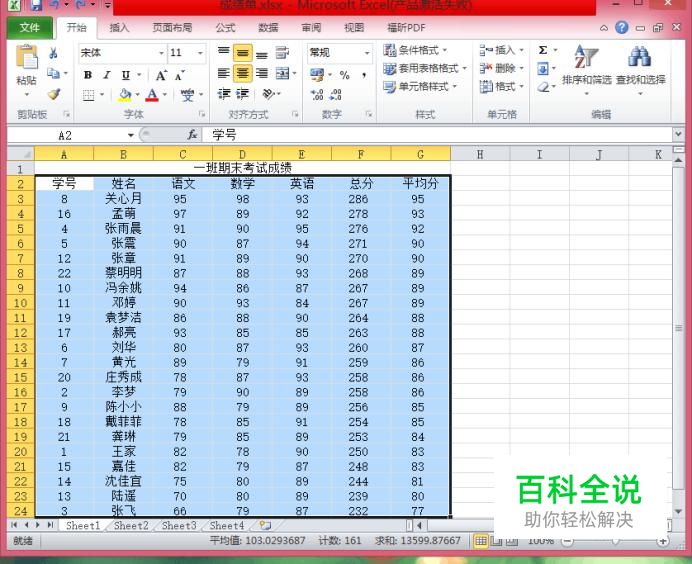The image size is (692, 564).
Task: Switch to Sheet2 worksheet
Action: [131, 526]
